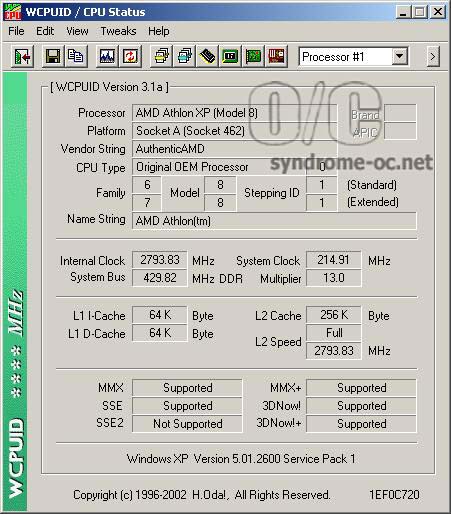The image size is (451, 514).
Task: Click the System Clock value 214.91
Action: 333,260
